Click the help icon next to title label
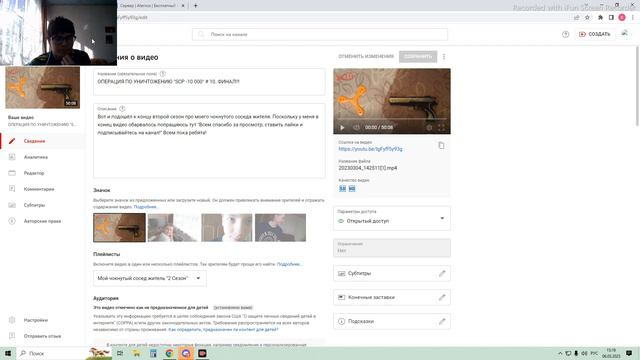 pyautogui.click(x=163, y=74)
